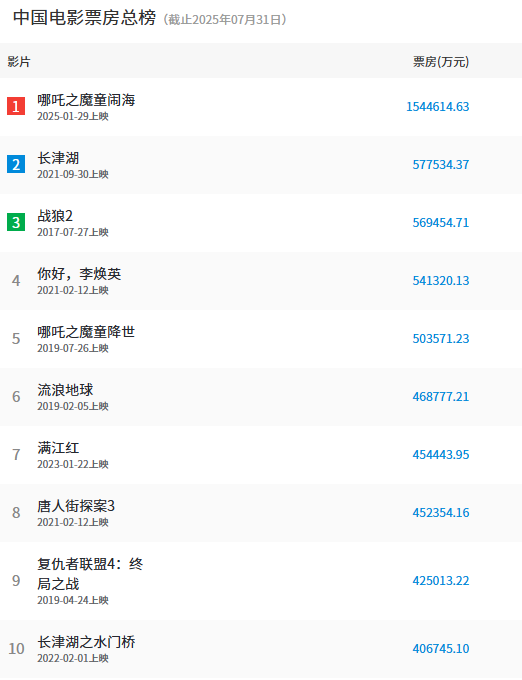Viewport: 522px width, 680px height.
Task: Click box office value 1544614.63
Action: click(x=437, y=107)
